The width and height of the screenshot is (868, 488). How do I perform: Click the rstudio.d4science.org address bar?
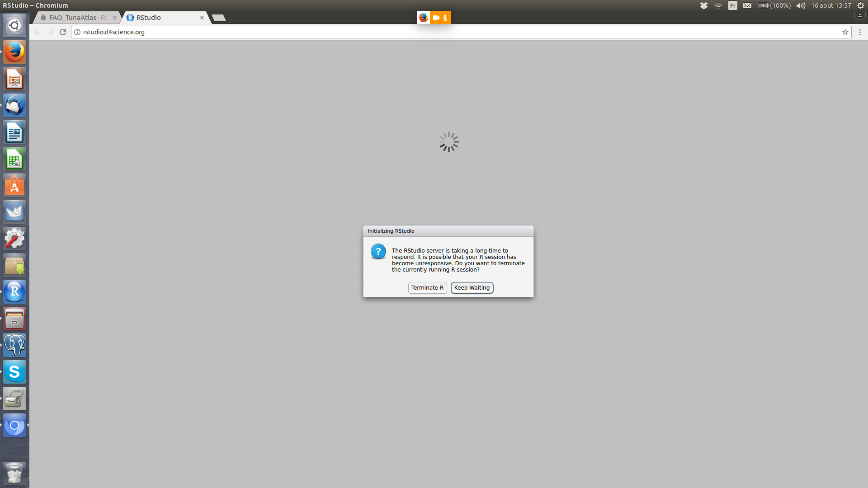(x=461, y=32)
